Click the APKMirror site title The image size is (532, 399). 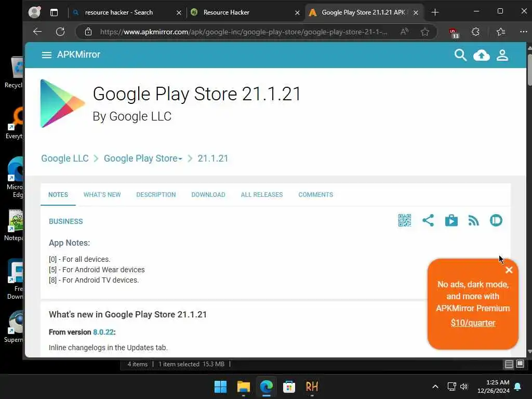coord(78,55)
